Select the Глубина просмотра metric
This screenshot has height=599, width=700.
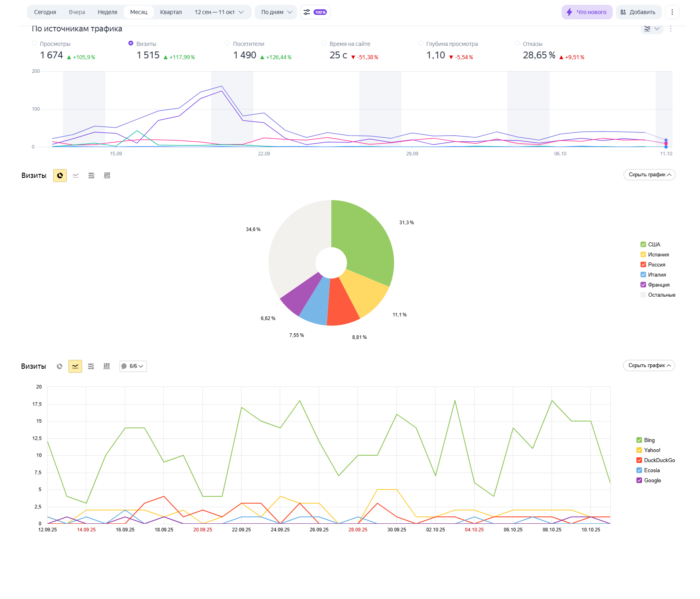(x=421, y=43)
